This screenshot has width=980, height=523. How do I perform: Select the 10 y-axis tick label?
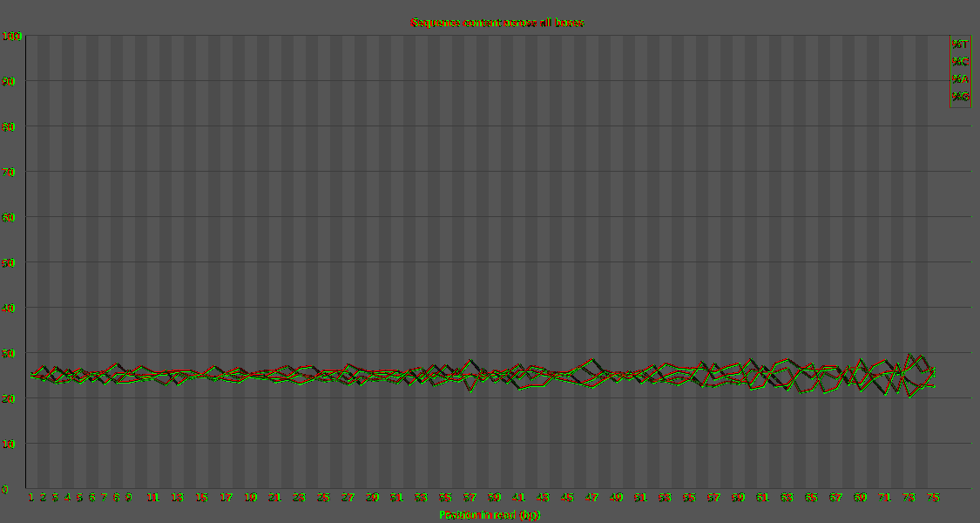click(8, 444)
